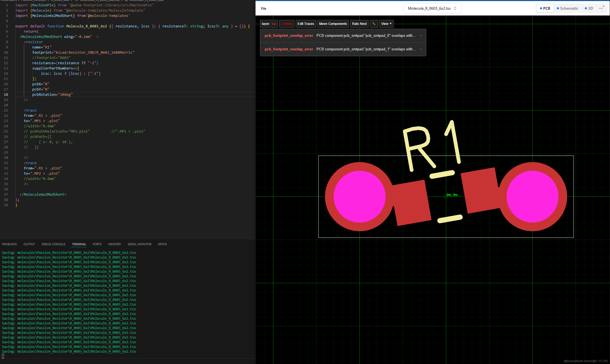Toggle the layer: top selector
Viewport: 610px width, 364px height.
pyautogui.click(x=269, y=24)
